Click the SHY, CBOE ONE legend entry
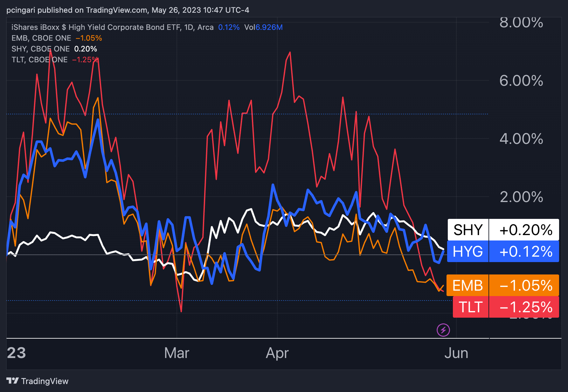This screenshot has width=568, height=392. (40, 49)
